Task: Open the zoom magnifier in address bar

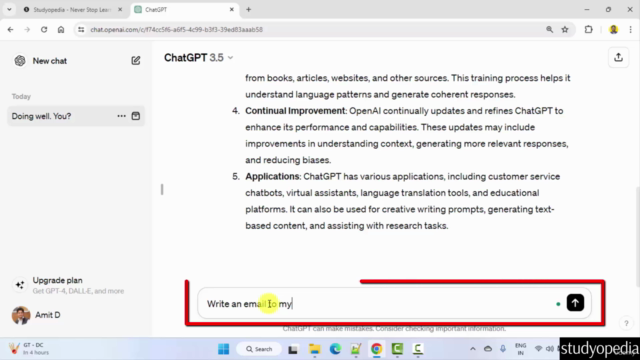Action: click(549, 29)
